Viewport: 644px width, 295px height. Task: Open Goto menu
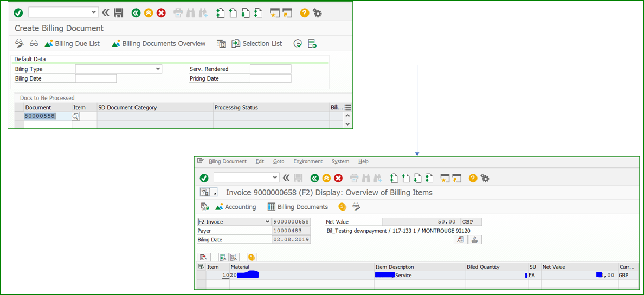click(279, 161)
